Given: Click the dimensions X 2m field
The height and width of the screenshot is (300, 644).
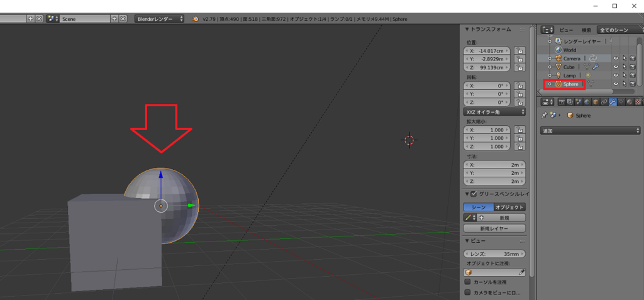Looking at the screenshot, I should [x=494, y=164].
